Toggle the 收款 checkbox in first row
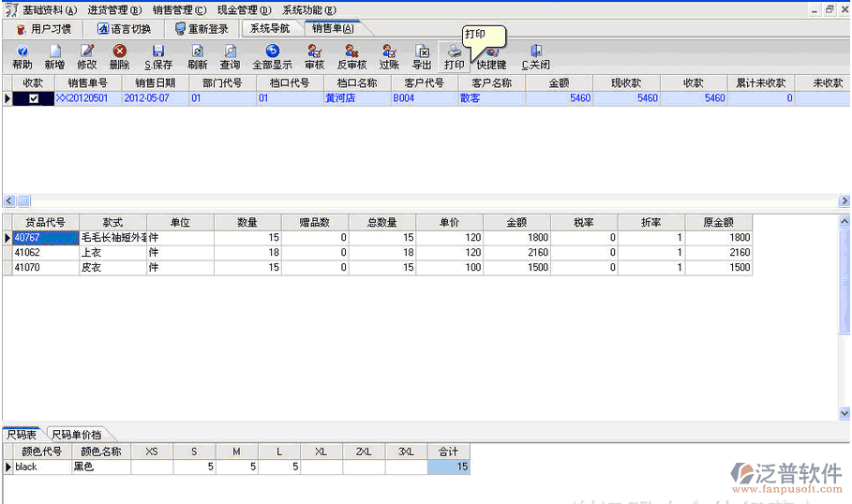The height and width of the screenshot is (504, 852). (34, 98)
